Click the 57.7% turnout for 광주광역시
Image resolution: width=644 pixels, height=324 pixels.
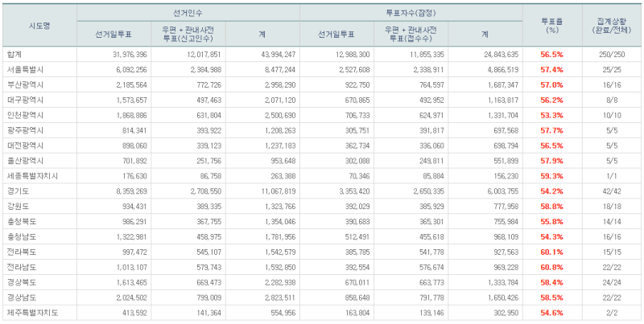coord(551,130)
